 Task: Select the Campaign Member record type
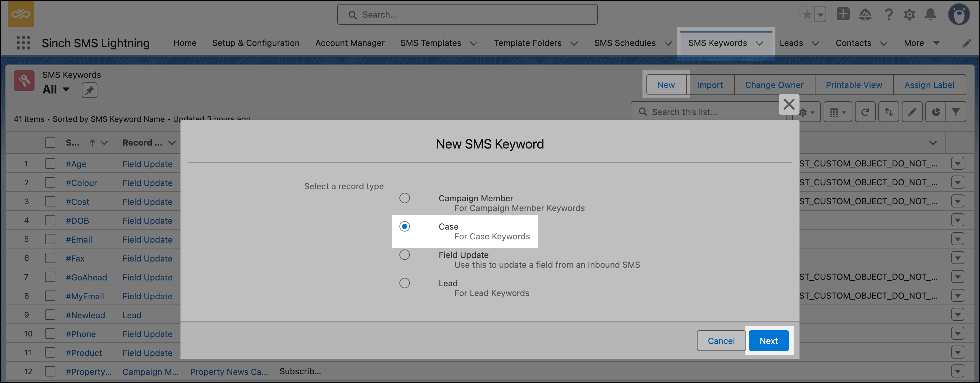click(x=404, y=198)
